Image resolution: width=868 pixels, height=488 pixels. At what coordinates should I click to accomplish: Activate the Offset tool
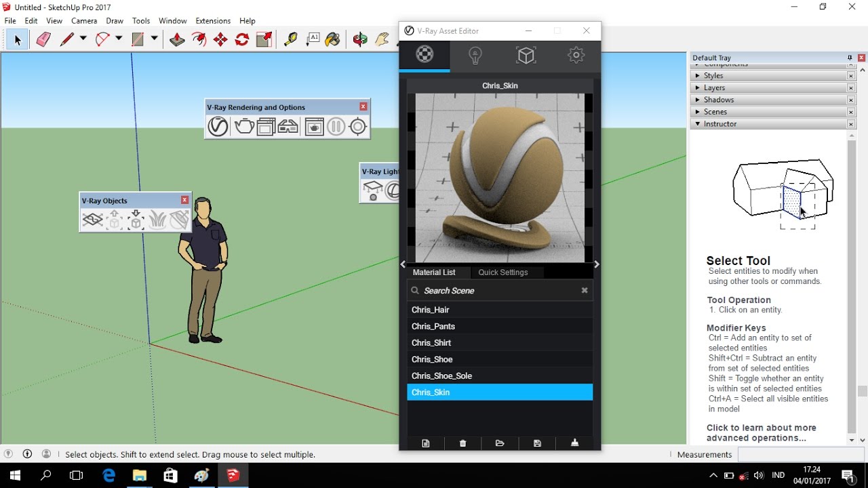coord(199,40)
